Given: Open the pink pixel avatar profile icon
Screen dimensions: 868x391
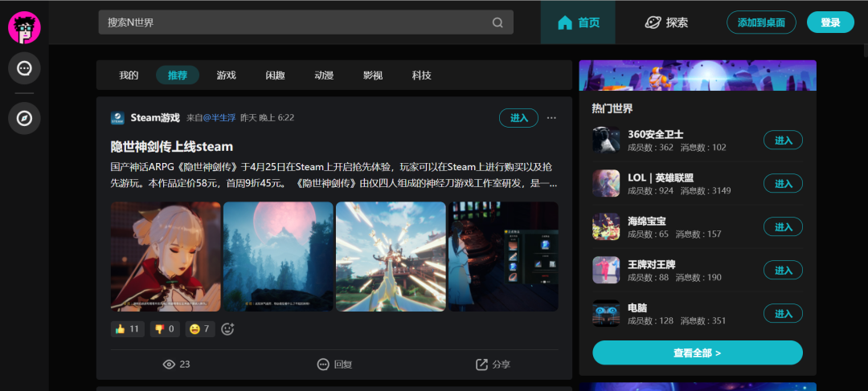Looking at the screenshot, I should [x=24, y=27].
